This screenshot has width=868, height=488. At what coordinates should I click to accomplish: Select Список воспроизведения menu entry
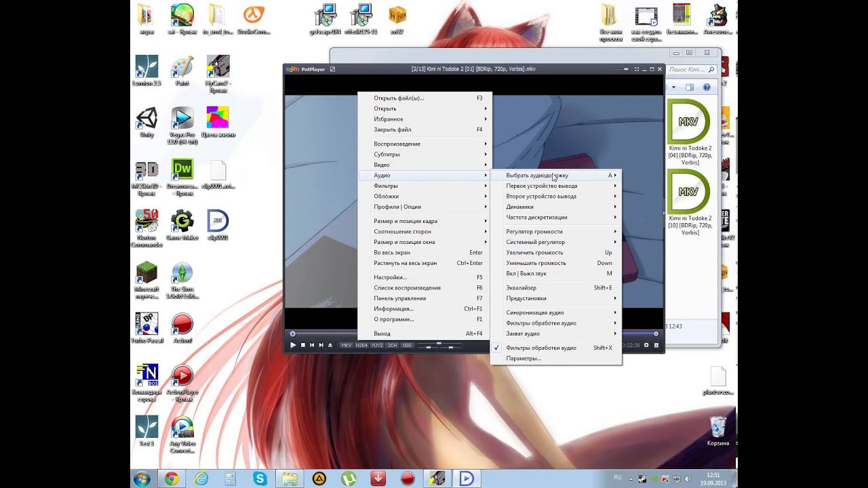point(425,288)
